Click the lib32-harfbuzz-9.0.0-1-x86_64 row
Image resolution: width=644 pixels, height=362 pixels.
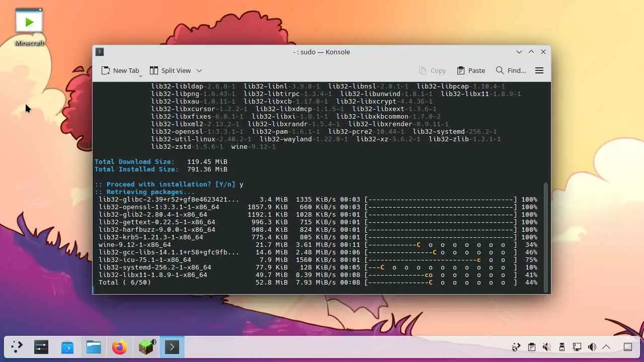coord(318,230)
